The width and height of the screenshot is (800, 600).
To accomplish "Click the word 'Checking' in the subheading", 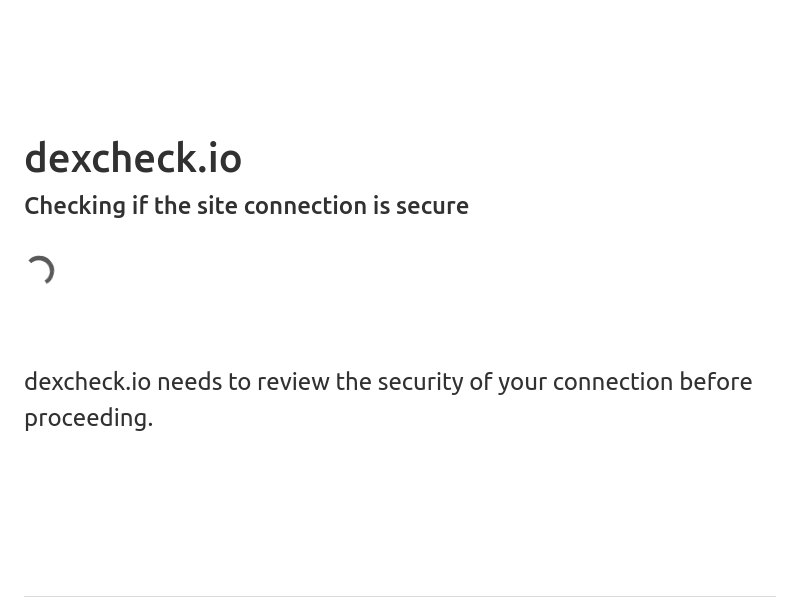I will click(75, 206).
